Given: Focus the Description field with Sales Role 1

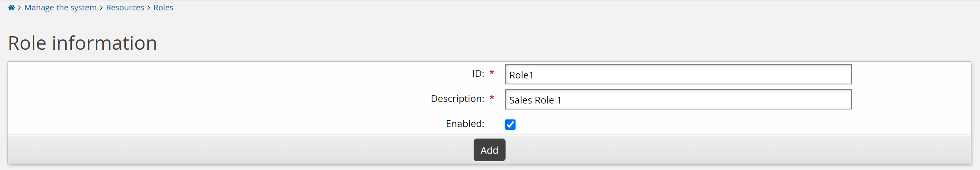Looking at the screenshot, I should pyautogui.click(x=678, y=100).
